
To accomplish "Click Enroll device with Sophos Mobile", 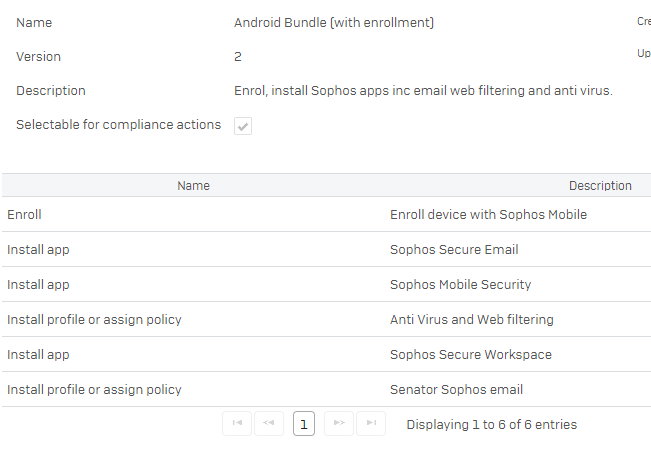I will click(488, 215).
